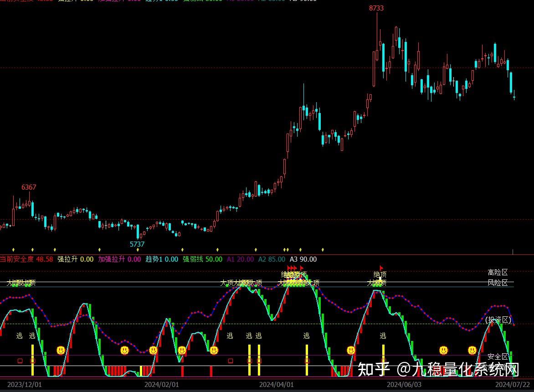Click the smiley icon near the 安全区 label

(472, 351)
